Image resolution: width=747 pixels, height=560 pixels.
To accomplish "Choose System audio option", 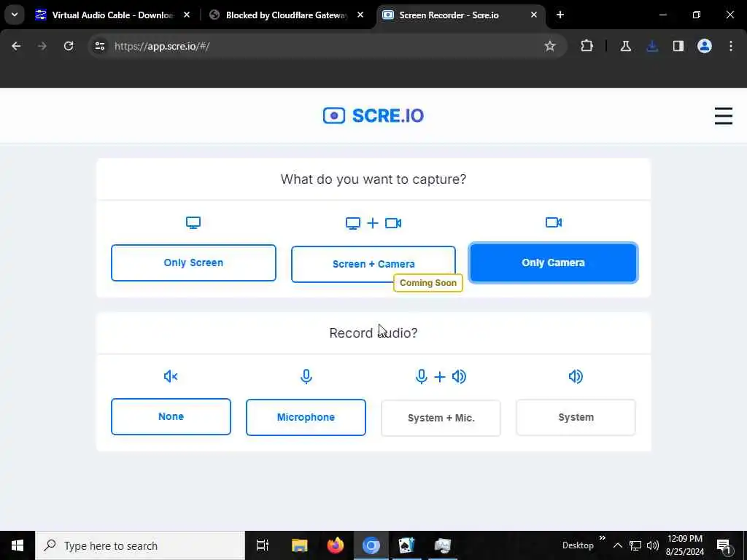I will coord(576,417).
